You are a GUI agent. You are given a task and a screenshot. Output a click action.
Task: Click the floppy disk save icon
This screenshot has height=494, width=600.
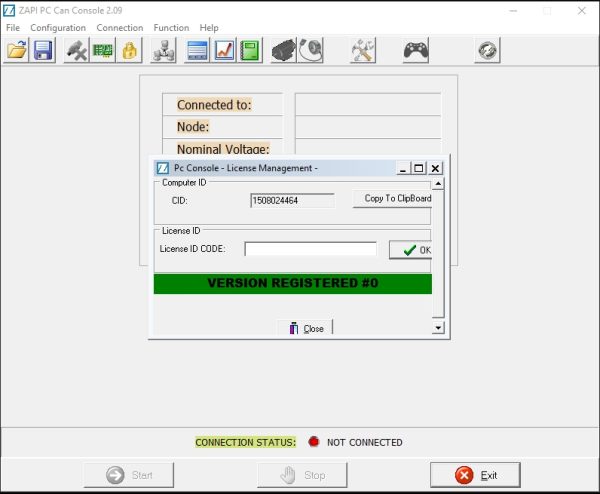pos(43,50)
